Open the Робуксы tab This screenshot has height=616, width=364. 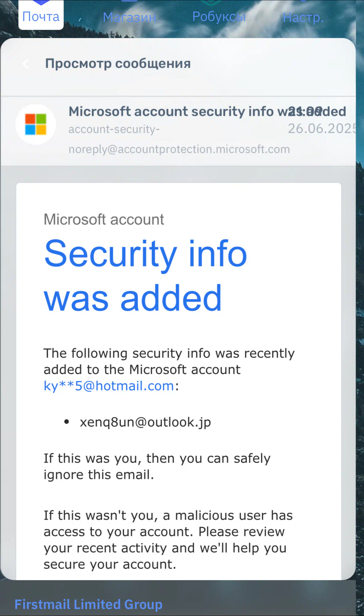coord(219,16)
